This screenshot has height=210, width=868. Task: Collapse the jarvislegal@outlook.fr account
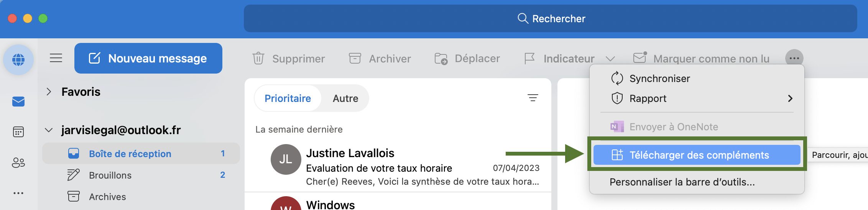pos(49,130)
